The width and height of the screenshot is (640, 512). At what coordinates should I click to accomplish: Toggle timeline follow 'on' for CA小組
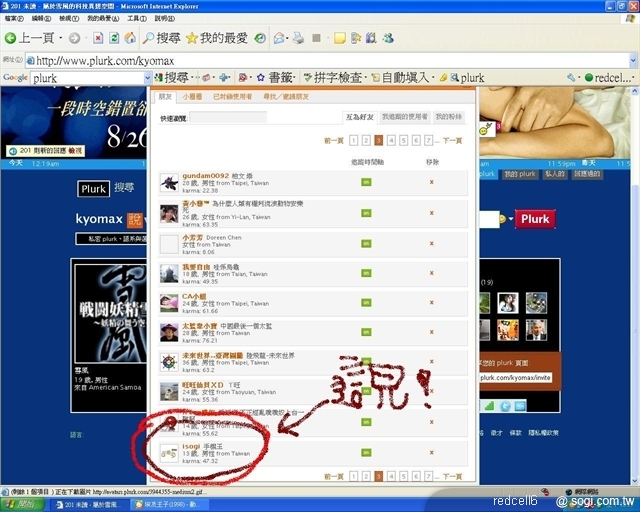tap(366, 303)
